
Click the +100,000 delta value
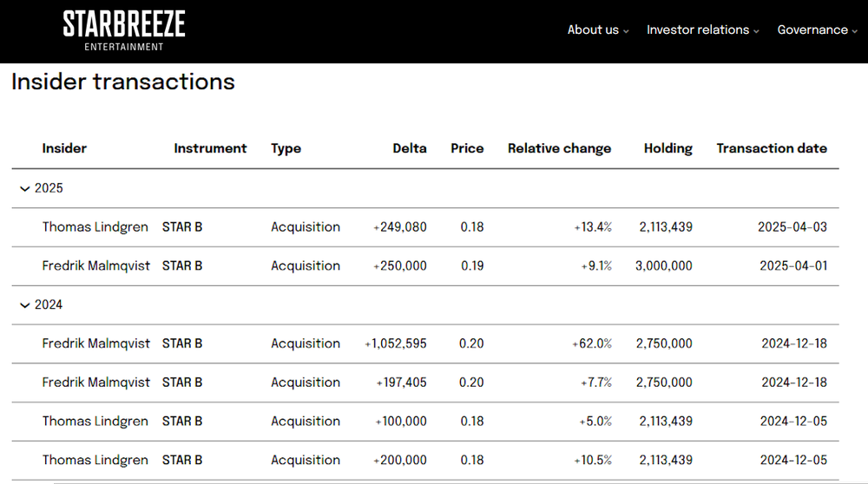coord(401,422)
